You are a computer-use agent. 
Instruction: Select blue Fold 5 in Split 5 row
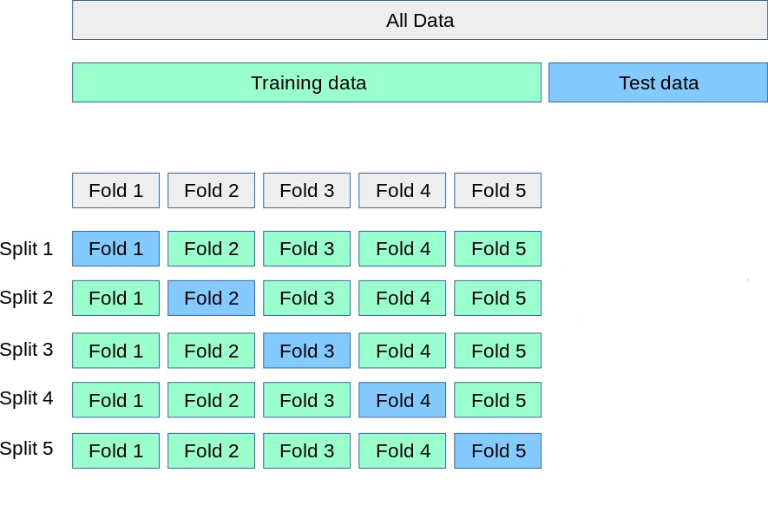(x=497, y=450)
